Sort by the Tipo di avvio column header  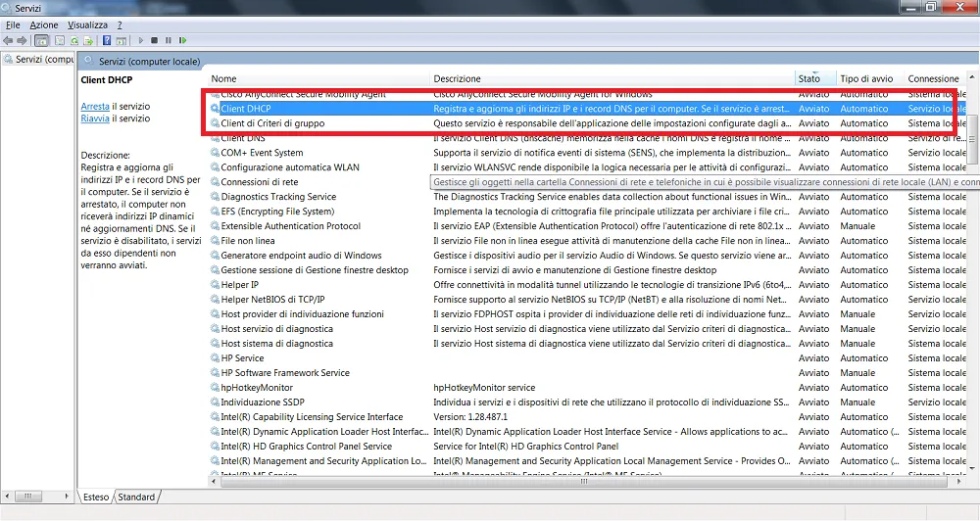tap(870, 78)
